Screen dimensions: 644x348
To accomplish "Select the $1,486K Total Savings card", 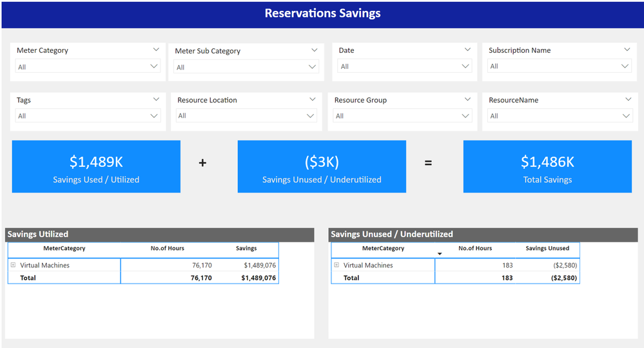I will point(547,167).
